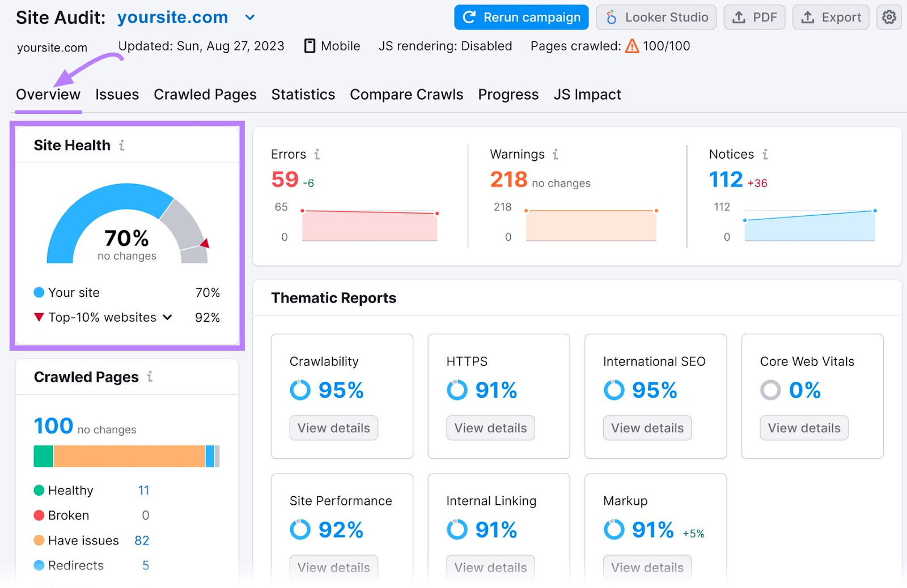Click the Mobile crawler device icon
The height and width of the screenshot is (588, 907).
(310, 46)
